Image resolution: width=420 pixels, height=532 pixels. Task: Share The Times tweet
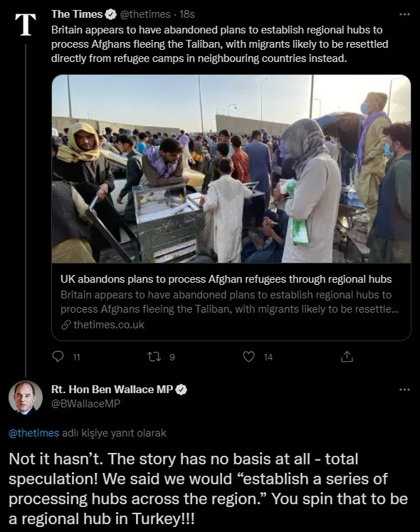click(347, 357)
